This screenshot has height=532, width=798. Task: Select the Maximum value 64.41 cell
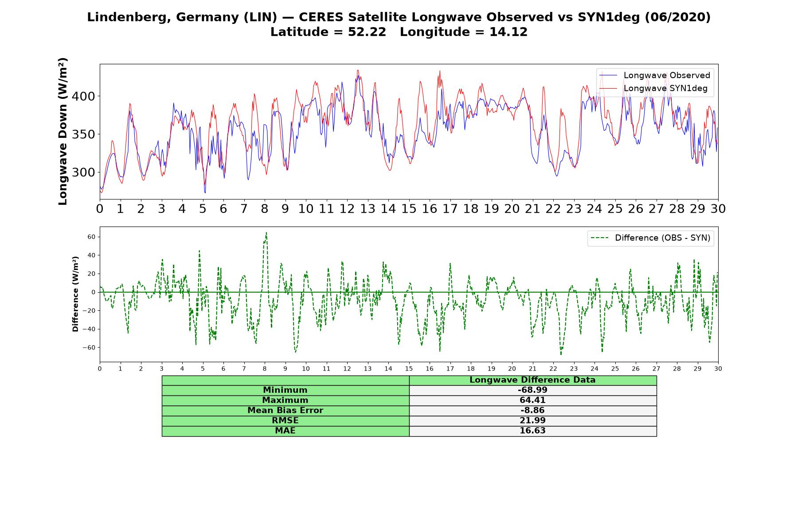point(532,400)
